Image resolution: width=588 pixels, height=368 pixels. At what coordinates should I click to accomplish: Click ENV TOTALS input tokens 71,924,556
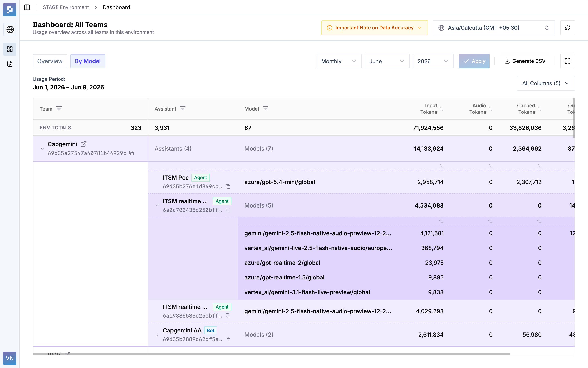[428, 128]
